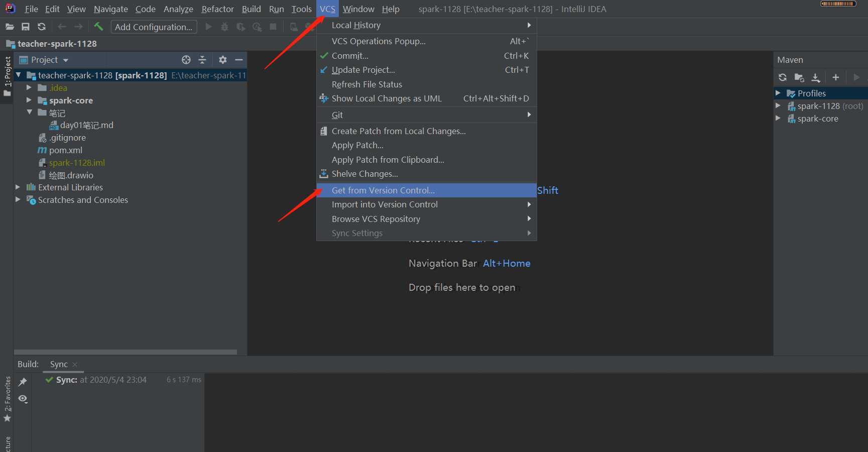Expand the spark-core module folder

29,100
